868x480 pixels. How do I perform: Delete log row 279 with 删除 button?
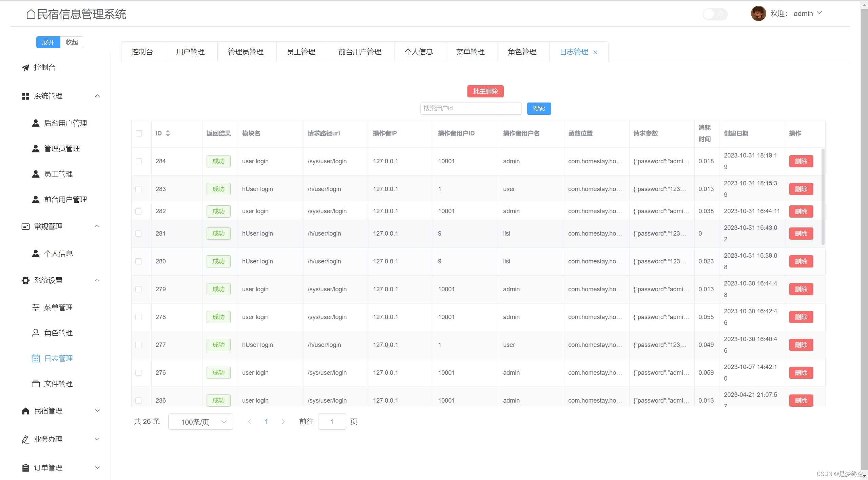tap(801, 289)
